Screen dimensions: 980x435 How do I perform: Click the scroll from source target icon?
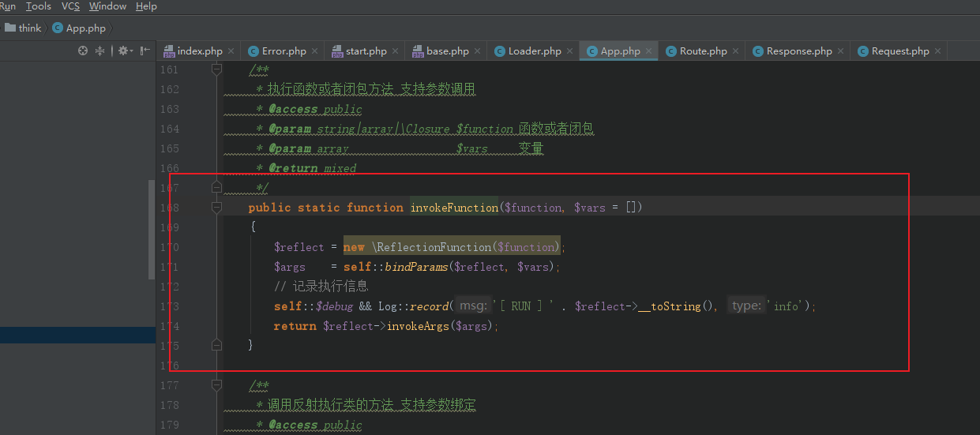coord(83,51)
